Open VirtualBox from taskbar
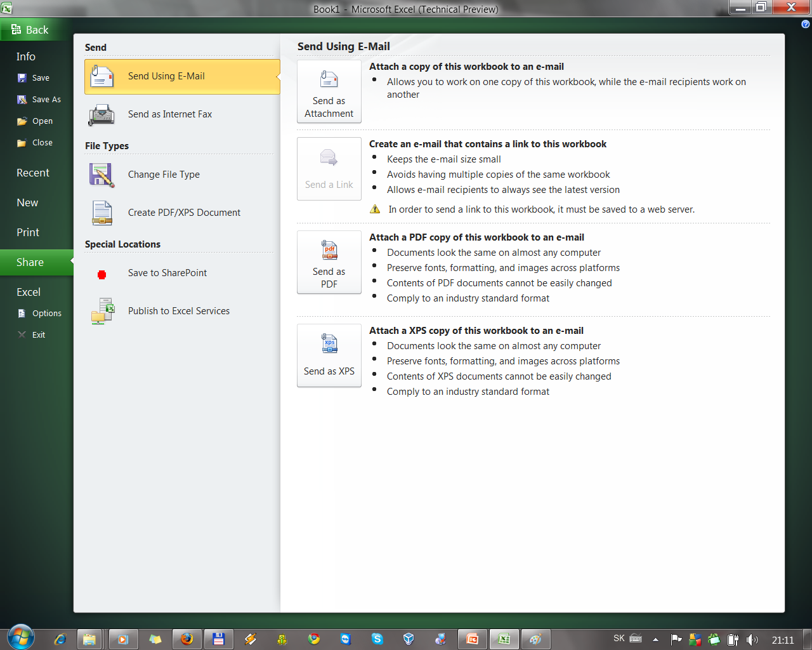 click(x=409, y=639)
